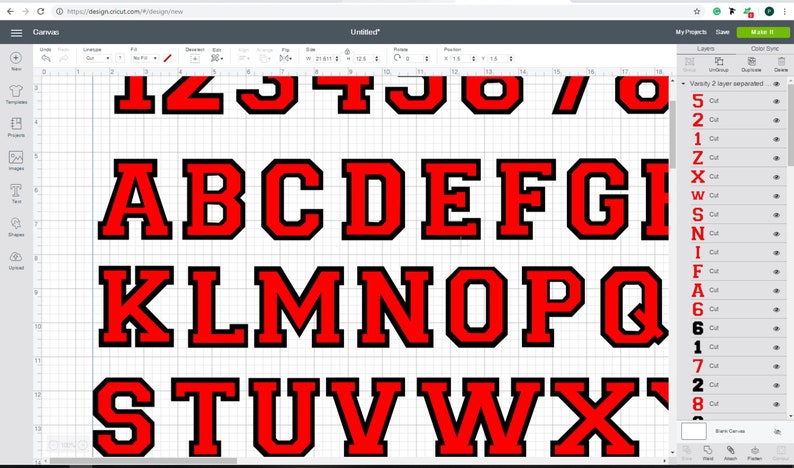Open the Projects panel
Screen dimensions: 794x468
[x=16, y=128]
